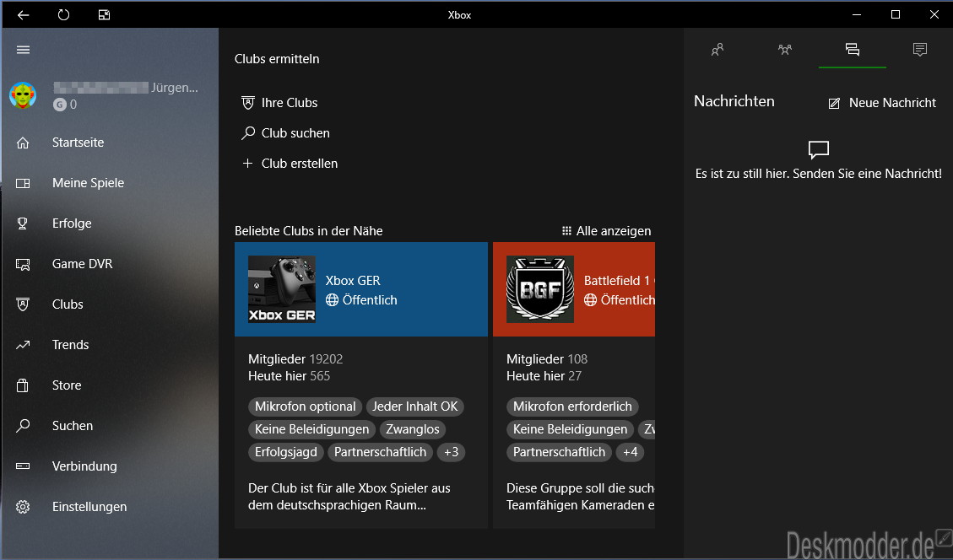Open the Xbox GER club title
Screen dimensions: 953x560
tap(353, 281)
